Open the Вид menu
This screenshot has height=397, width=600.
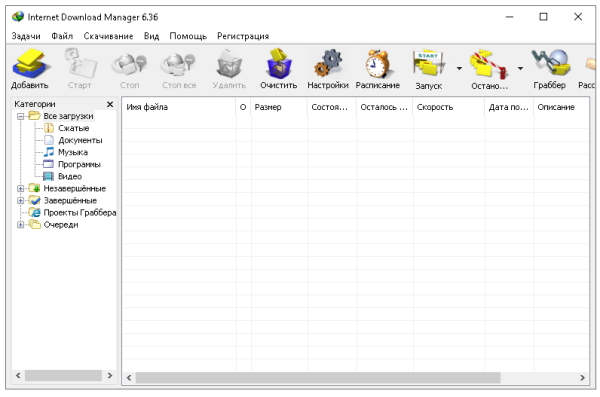(x=152, y=36)
